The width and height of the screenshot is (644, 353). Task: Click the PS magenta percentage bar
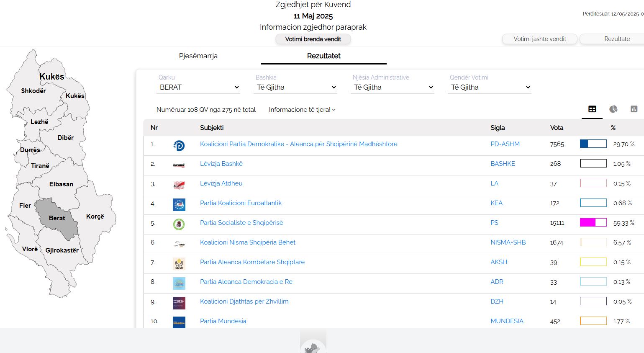pyautogui.click(x=593, y=223)
